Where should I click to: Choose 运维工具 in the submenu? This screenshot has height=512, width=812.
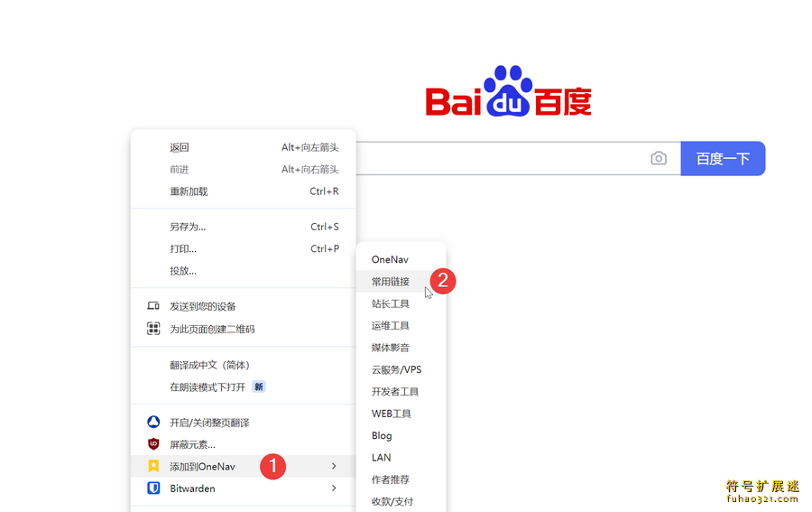tap(401, 325)
